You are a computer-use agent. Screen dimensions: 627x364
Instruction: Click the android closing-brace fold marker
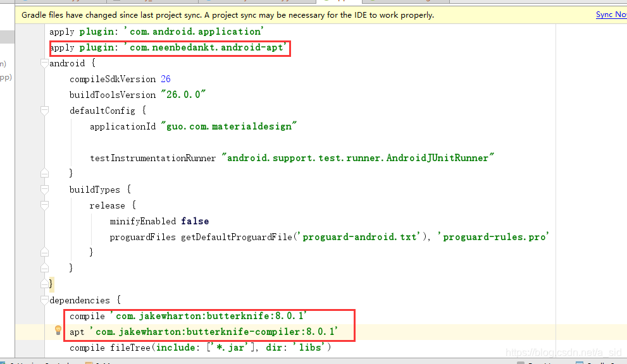click(x=44, y=284)
